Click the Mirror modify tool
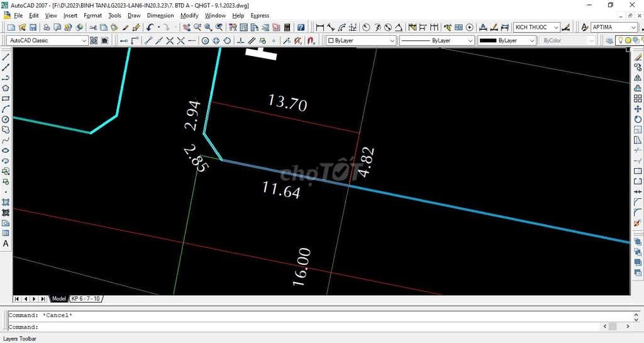This screenshot has width=644, height=343. point(638,77)
